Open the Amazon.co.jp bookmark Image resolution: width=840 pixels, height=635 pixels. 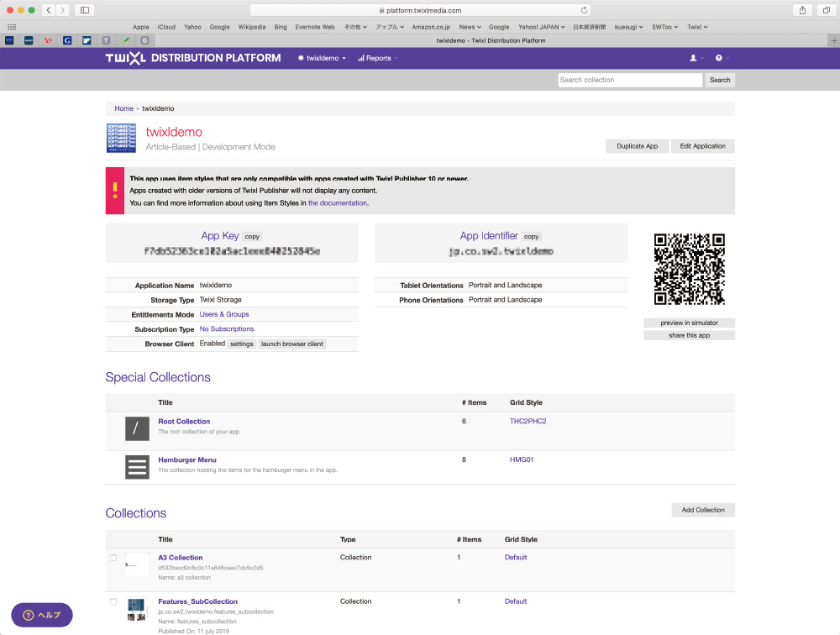tap(431, 27)
